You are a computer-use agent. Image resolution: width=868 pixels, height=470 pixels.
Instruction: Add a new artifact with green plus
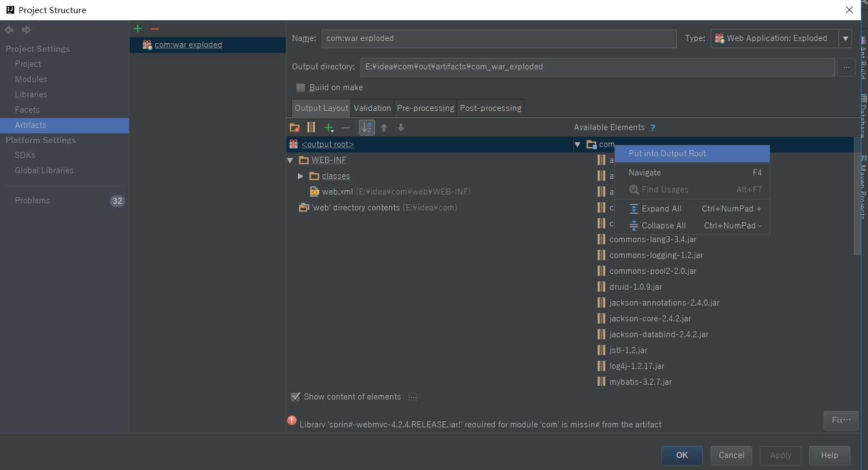tap(138, 28)
